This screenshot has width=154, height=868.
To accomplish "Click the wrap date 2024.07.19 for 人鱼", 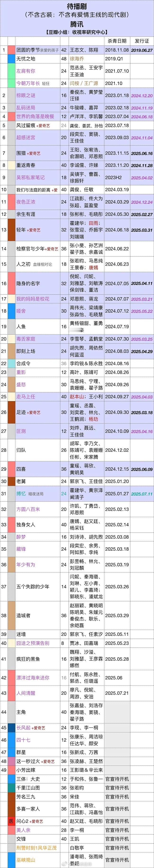I will coord(117,327).
